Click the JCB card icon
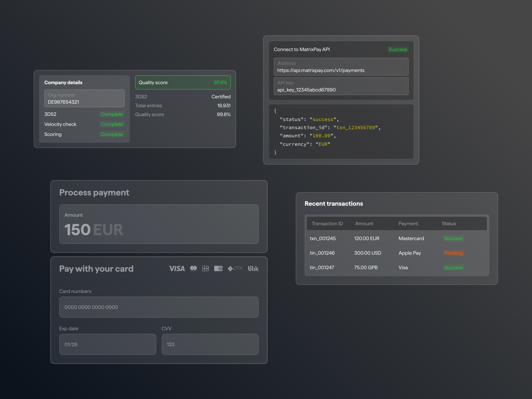The image size is (532, 399). 205,268
